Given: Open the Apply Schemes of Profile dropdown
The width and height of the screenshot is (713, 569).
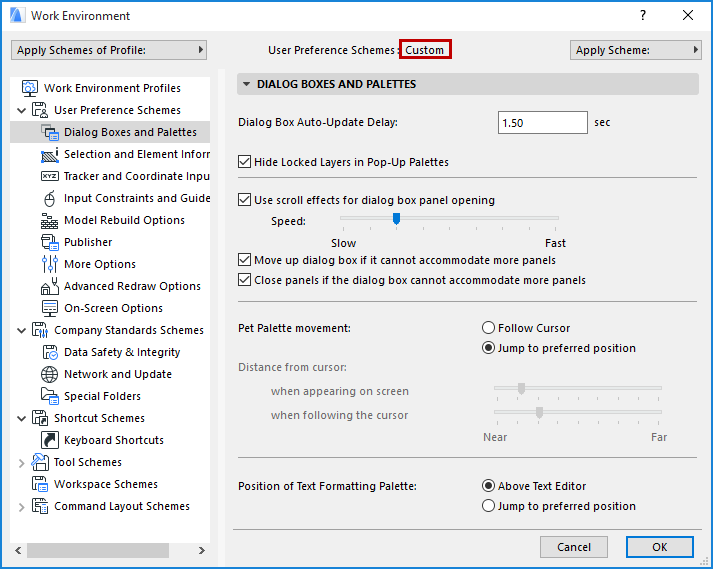Looking at the screenshot, I should coord(108,50).
